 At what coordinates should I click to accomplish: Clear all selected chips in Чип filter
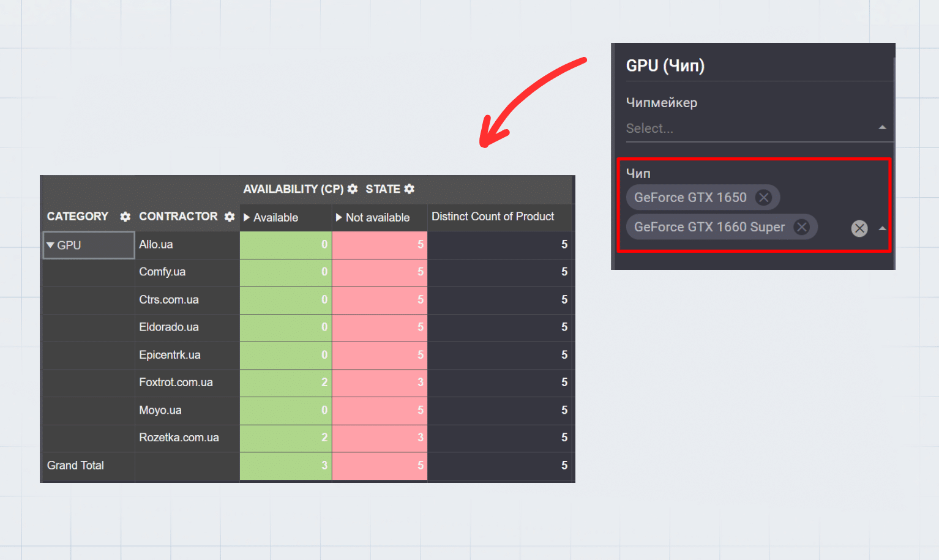(x=859, y=228)
